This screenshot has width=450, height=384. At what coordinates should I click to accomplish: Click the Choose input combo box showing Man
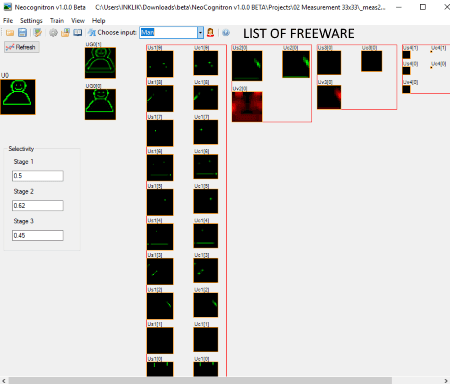coord(171,32)
